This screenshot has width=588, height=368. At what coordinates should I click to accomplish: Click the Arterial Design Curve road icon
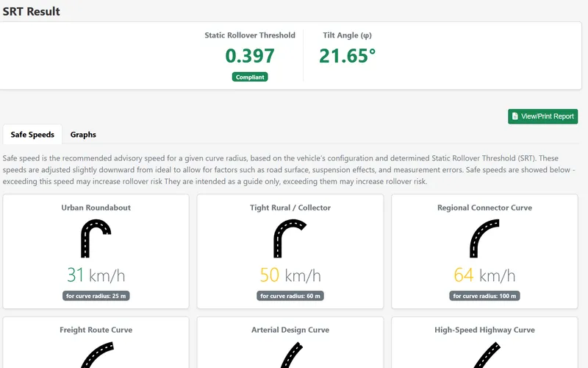point(291,355)
